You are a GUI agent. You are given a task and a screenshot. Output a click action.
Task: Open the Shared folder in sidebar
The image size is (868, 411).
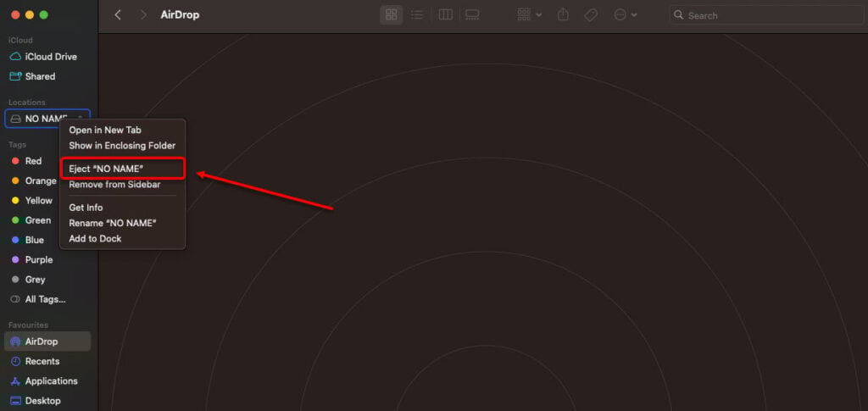coord(47,76)
